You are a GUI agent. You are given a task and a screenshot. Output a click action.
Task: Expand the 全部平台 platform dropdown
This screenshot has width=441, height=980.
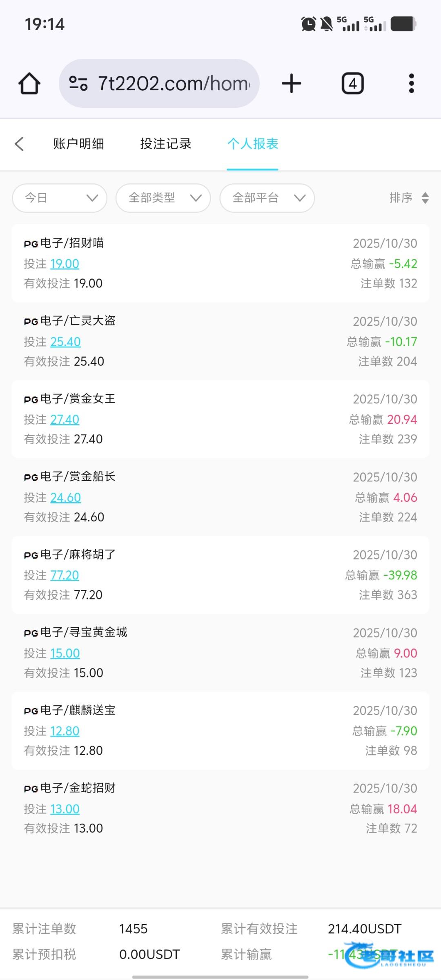pos(267,198)
